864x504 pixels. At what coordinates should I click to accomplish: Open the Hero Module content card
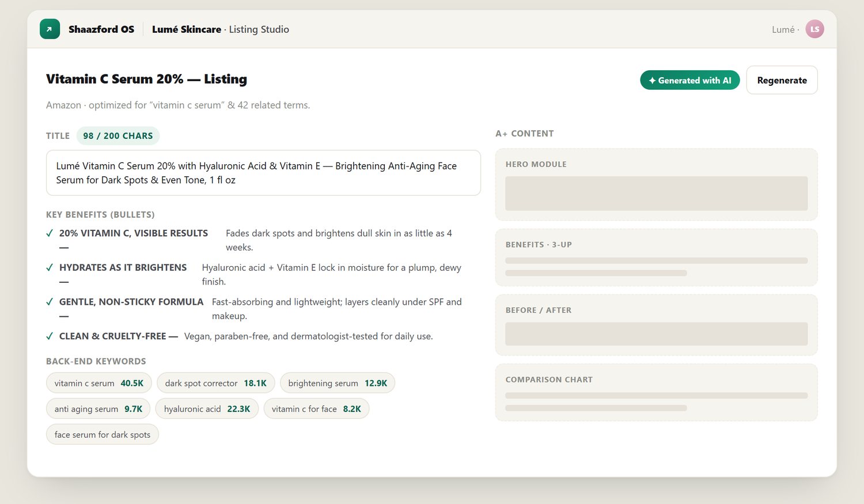[657, 184]
